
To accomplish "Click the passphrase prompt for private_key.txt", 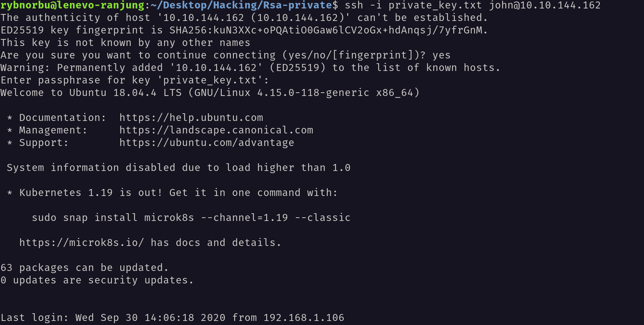I will tap(135, 80).
